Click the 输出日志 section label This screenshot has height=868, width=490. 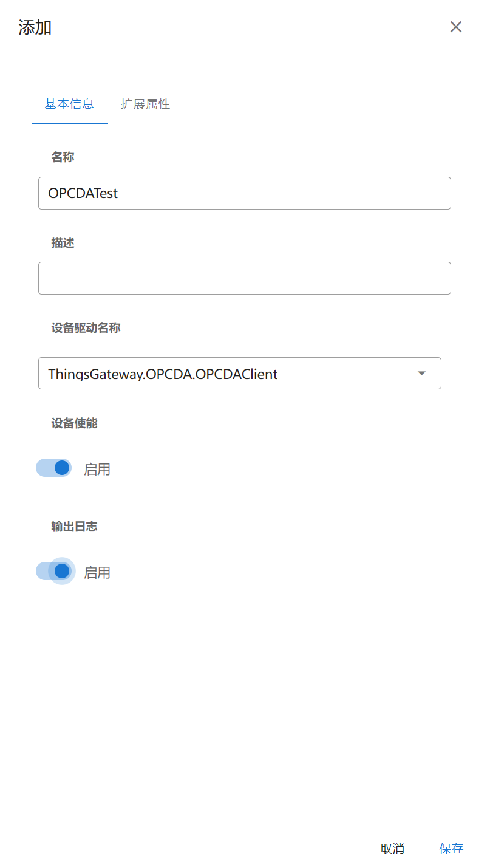(74, 527)
